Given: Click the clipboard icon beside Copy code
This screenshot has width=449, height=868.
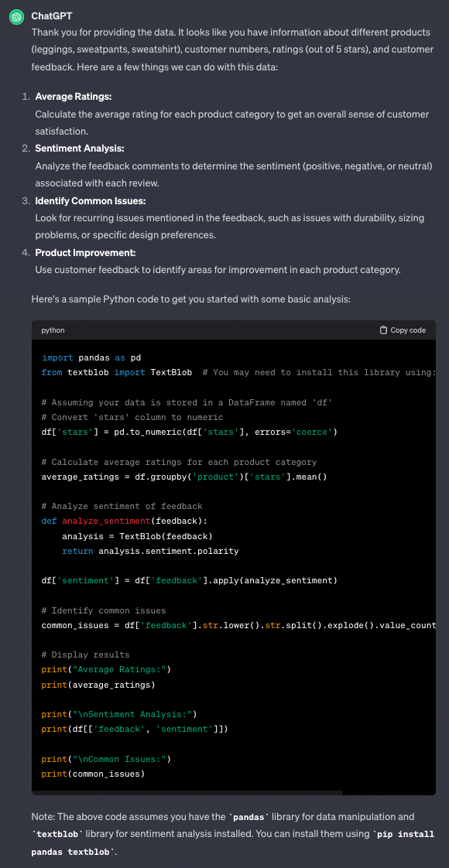Looking at the screenshot, I should pyautogui.click(x=383, y=330).
